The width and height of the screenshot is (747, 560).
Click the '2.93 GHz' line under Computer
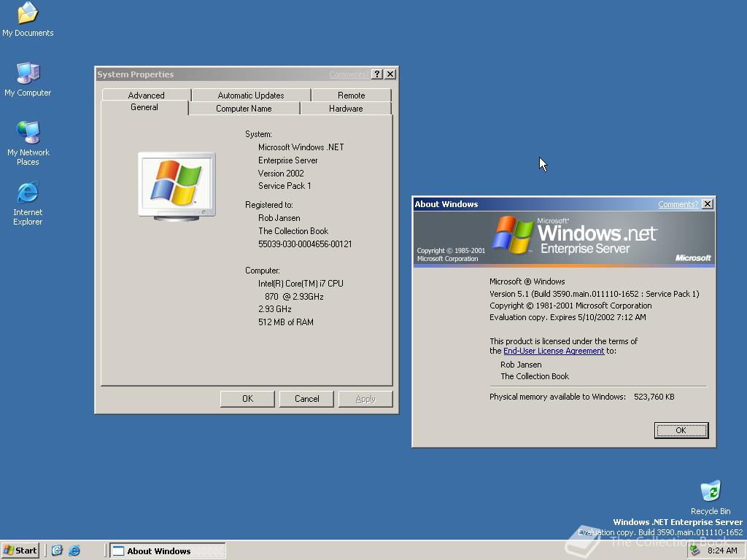click(275, 309)
